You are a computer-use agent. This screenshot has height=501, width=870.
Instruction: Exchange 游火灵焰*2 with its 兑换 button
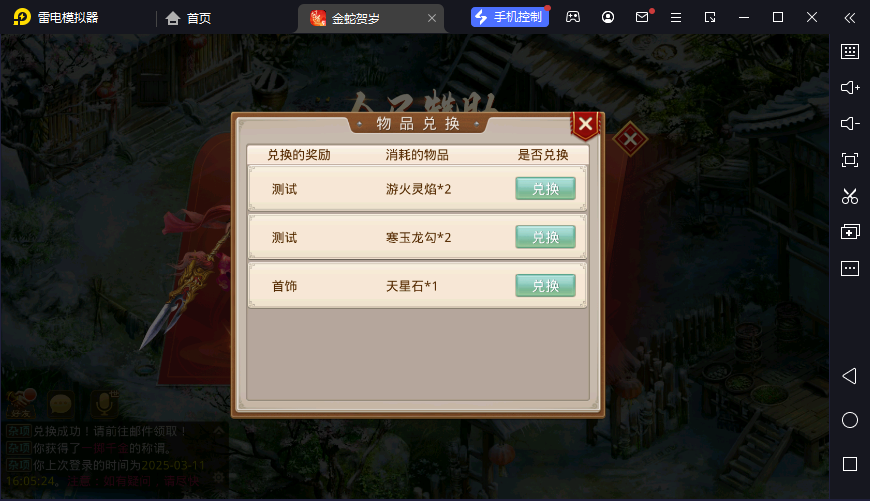tap(545, 189)
